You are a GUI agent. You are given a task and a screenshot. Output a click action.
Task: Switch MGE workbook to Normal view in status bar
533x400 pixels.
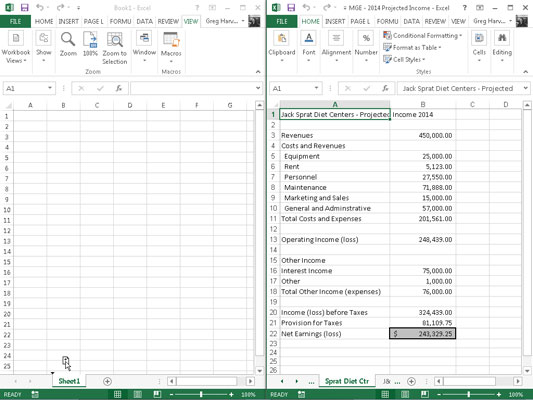tap(385, 394)
